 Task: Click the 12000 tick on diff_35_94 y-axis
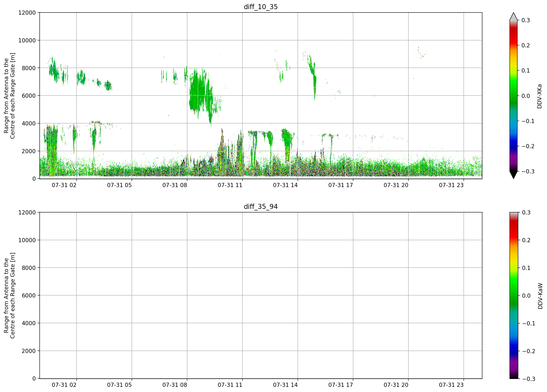click(27, 213)
